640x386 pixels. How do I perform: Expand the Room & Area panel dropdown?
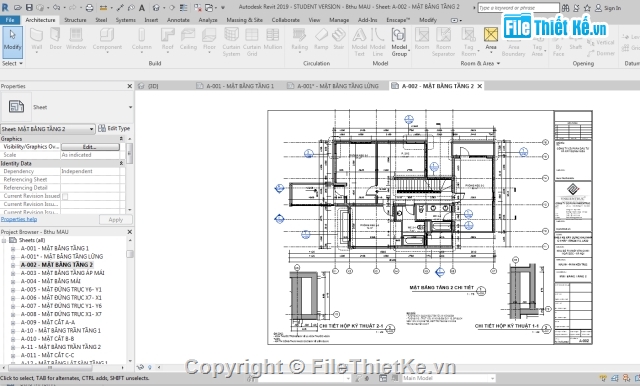click(480, 64)
